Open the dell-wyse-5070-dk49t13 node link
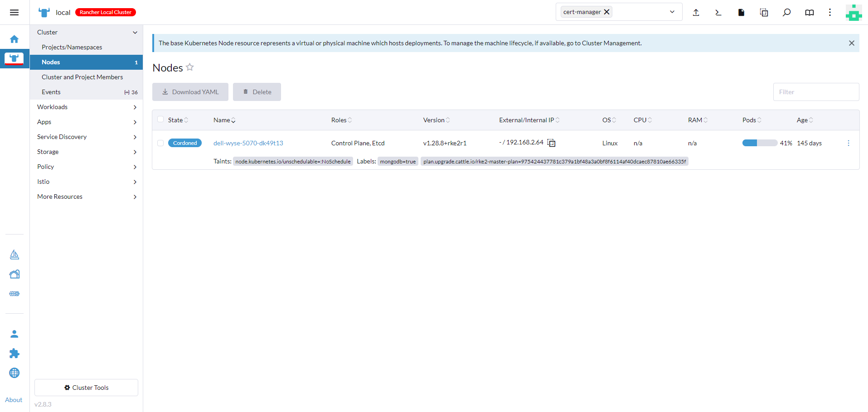 [x=248, y=143]
